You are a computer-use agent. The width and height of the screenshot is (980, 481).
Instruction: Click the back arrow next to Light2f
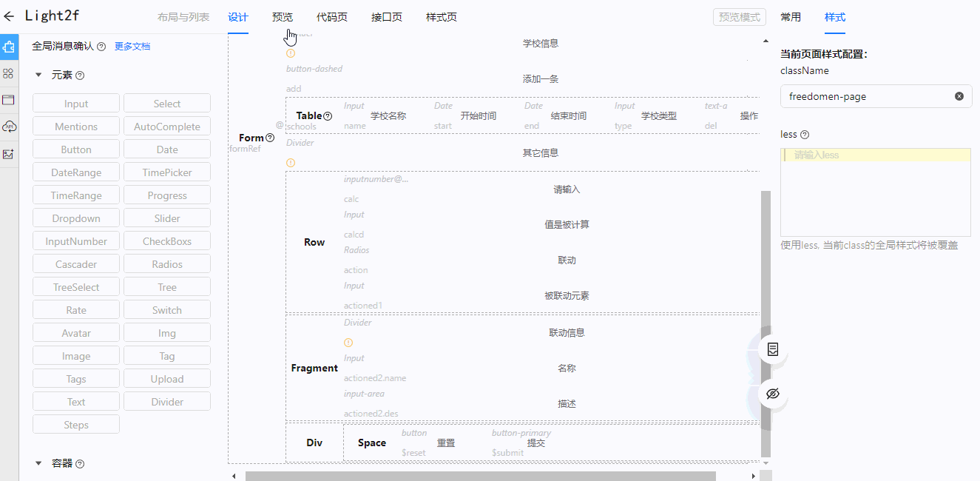click(9, 16)
